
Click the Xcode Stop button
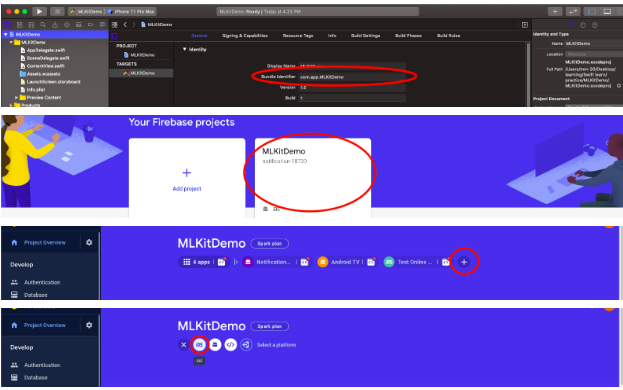tap(57, 12)
